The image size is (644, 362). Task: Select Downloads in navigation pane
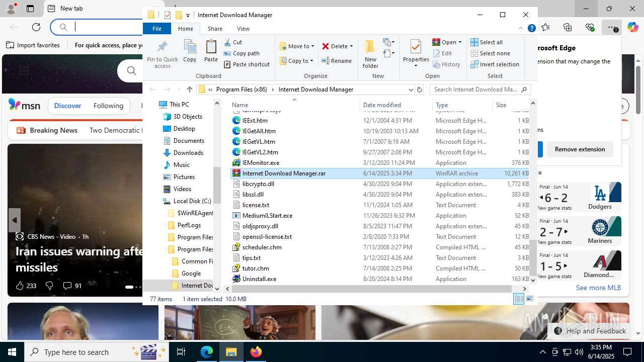(188, 153)
